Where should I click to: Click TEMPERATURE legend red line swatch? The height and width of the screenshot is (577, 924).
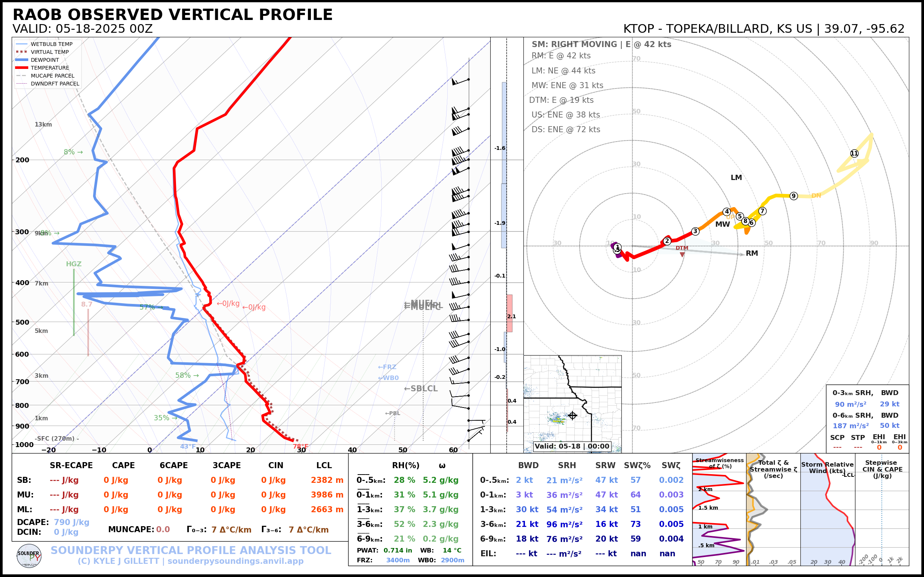21,67
